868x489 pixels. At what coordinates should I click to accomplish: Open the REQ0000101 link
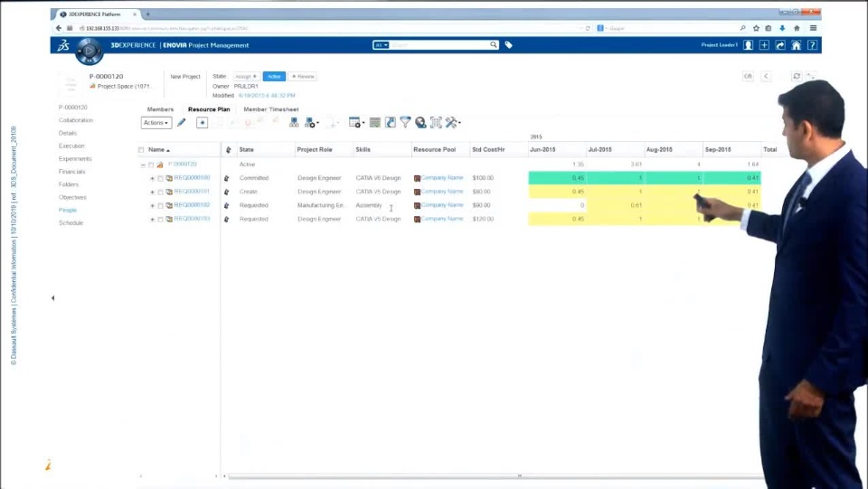pos(192,192)
